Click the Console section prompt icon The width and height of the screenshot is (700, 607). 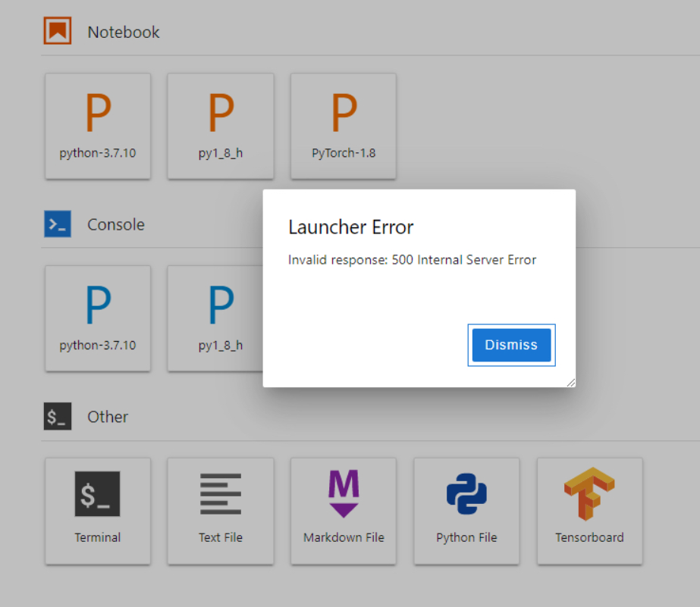tap(57, 224)
